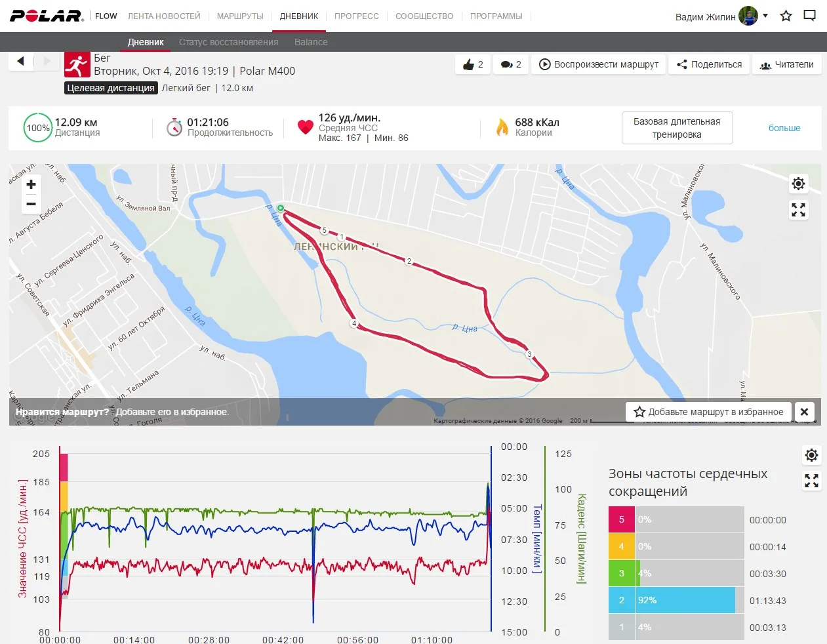Click the Polar logo
Screen dimensions: 827x644
click(x=47, y=16)
